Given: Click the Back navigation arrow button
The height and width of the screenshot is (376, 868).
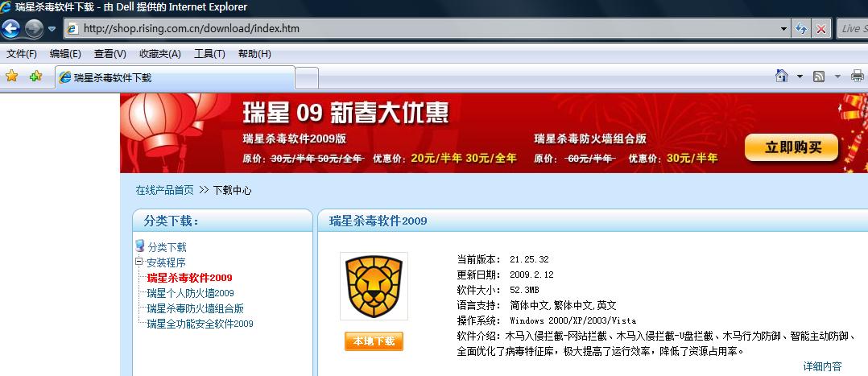Looking at the screenshot, I should [x=10, y=28].
